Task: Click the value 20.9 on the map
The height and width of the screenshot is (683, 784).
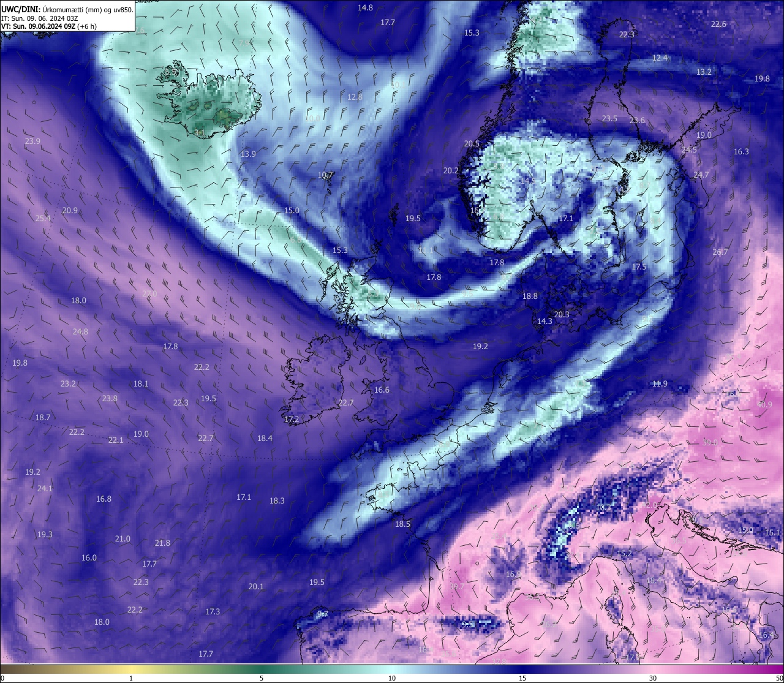Action: 70,211
